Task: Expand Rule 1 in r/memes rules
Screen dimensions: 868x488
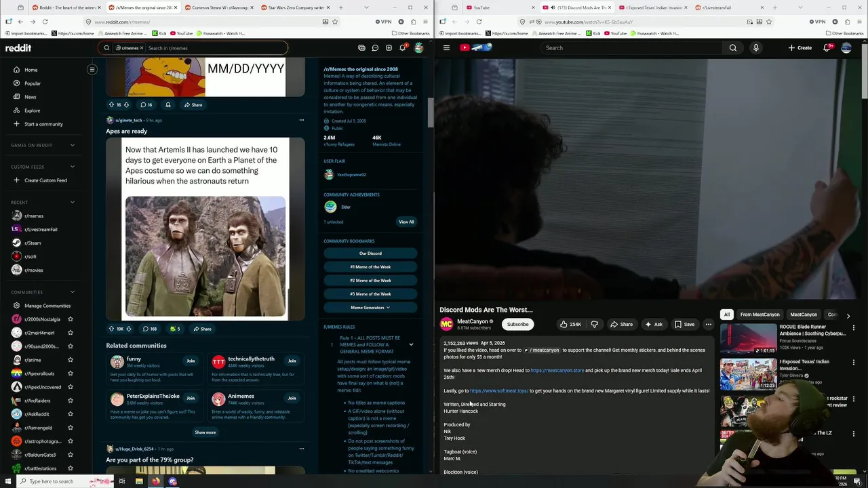Action: coord(411,344)
